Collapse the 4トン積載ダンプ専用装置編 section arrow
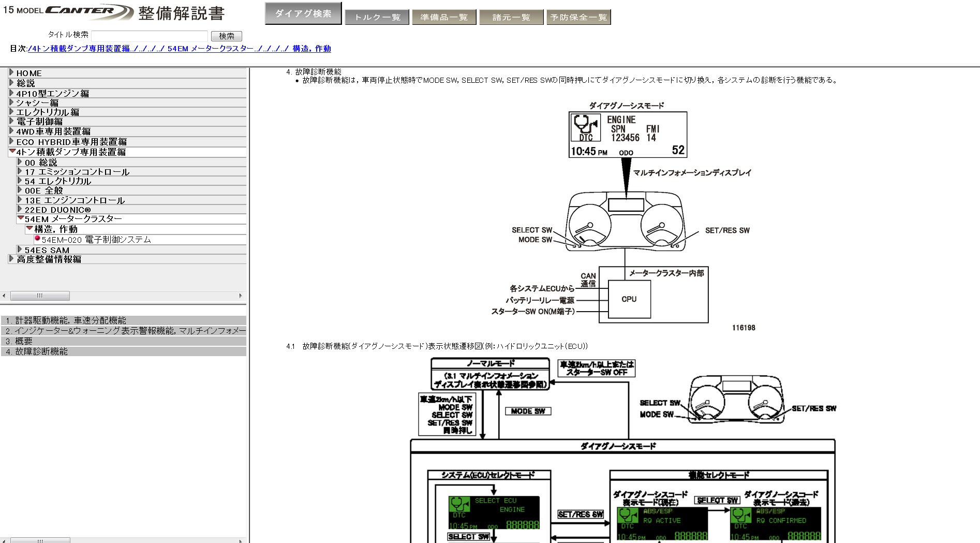980x543 pixels. 12,152
